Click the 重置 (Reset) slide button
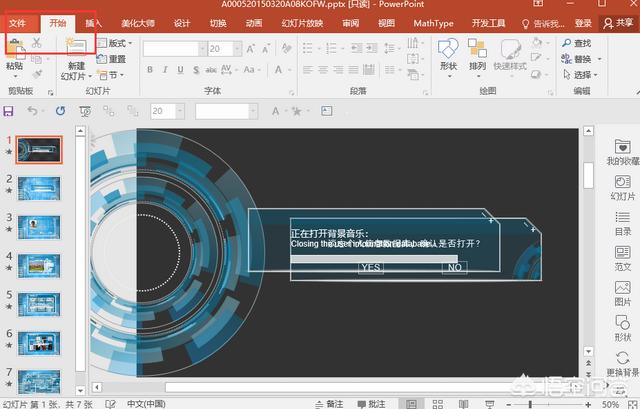This screenshot has height=409, width=640. (111, 59)
